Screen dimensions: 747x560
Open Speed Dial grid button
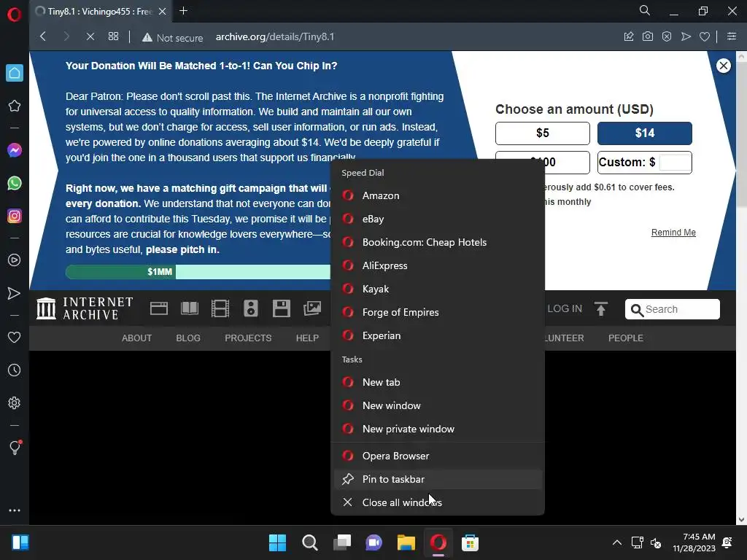(113, 36)
